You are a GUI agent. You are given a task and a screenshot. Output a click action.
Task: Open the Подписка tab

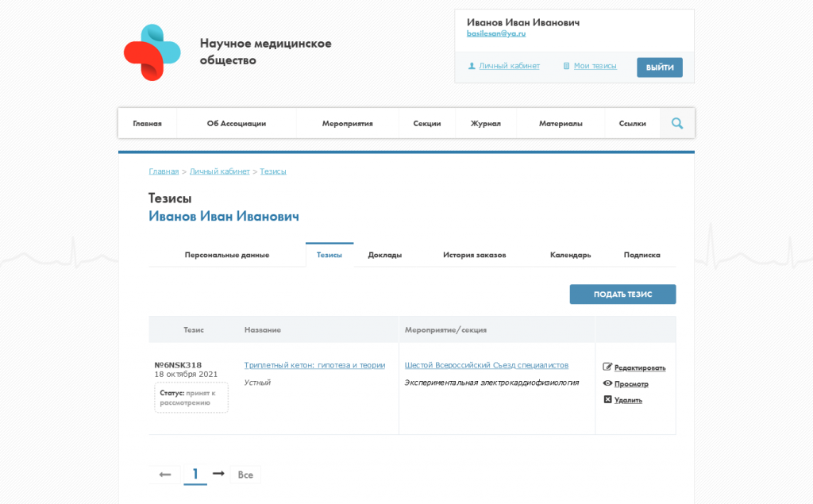click(643, 255)
